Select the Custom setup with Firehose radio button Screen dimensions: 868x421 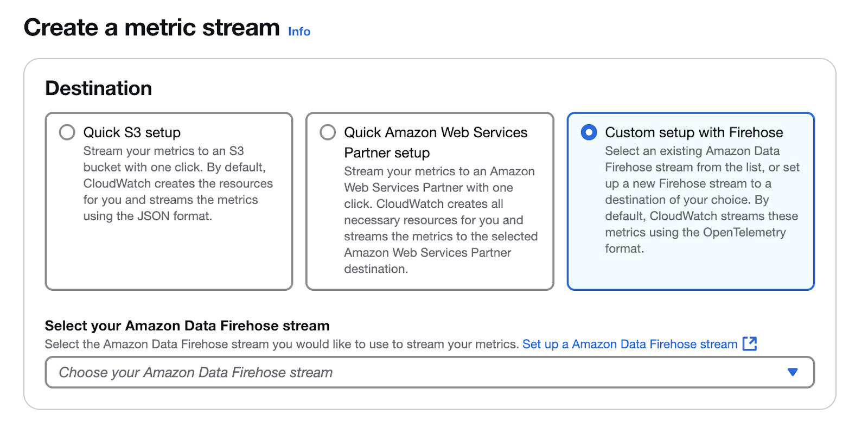[589, 132]
